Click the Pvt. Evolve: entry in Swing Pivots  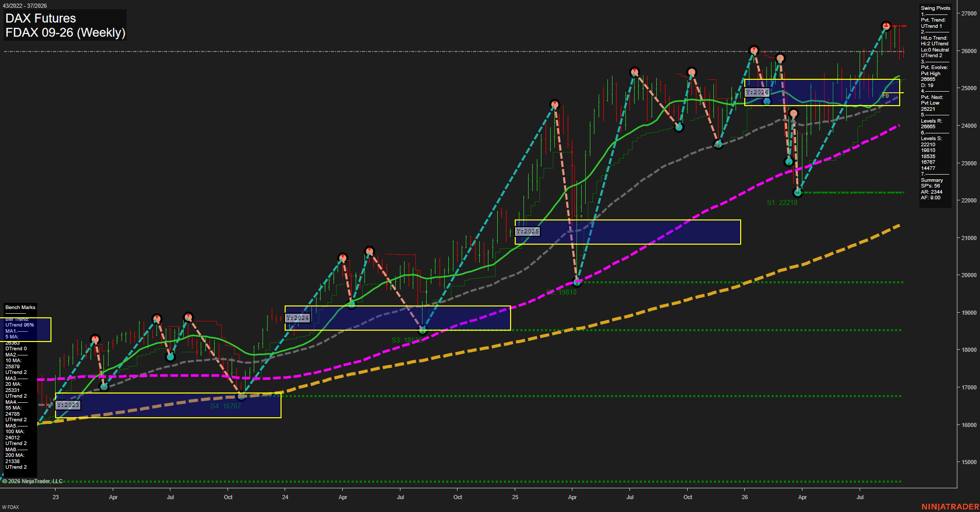(934, 67)
